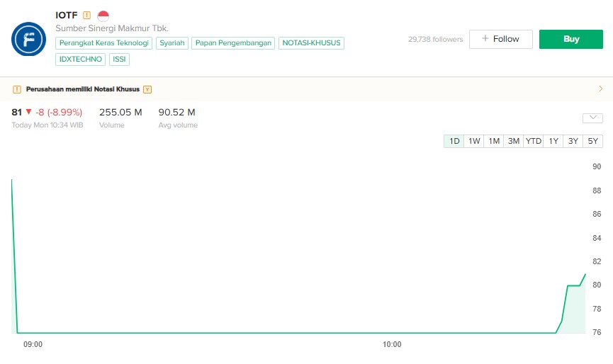This screenshot has width=613, height=364.
Task: Click the IOTF company logo
Action: click(x=28, y=39)
